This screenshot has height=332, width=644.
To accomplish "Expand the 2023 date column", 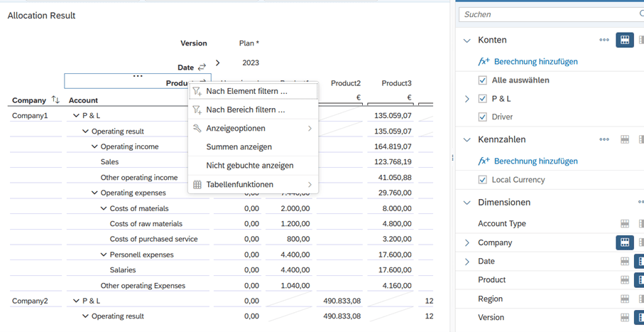I will [x=218, y=63].
